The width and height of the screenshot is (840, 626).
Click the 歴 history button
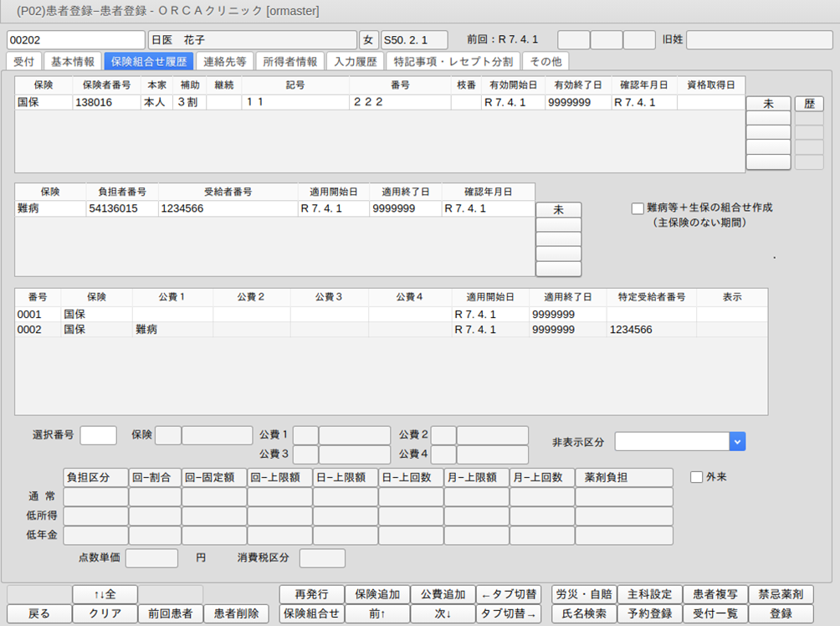click(x=809, y=104)
